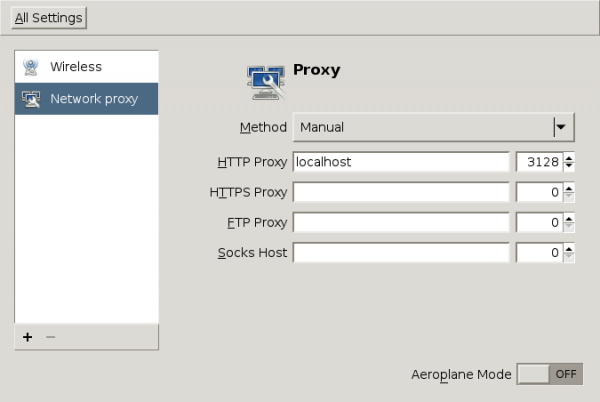Toggle Aeroplane Mode switch
Screen dimensions: 600x402
click(x=550, y=374)
